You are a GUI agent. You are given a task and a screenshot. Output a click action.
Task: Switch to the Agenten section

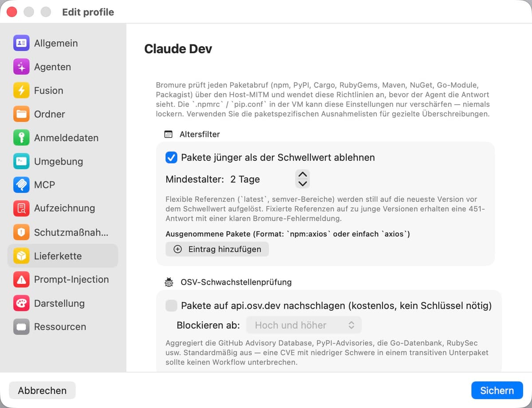[x=63, y=67]
